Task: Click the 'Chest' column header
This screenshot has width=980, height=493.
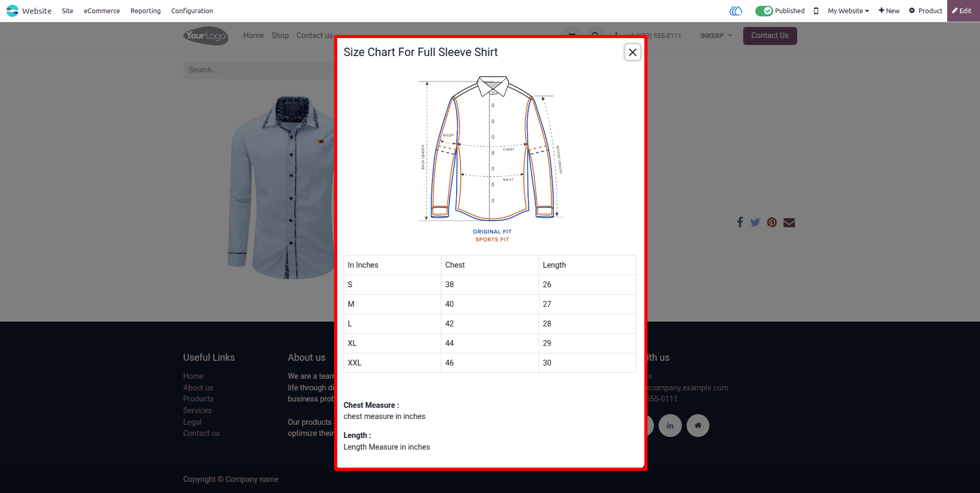Action: tap(490, 265)
